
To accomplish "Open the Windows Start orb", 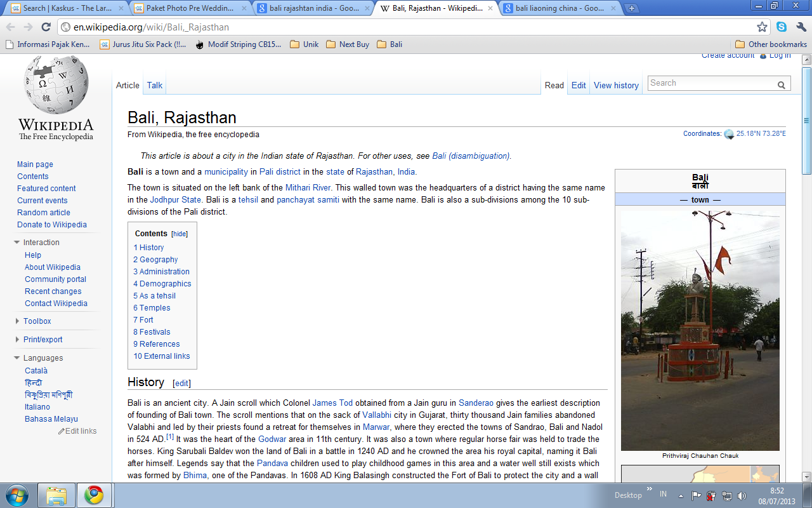I will [17, 495].
